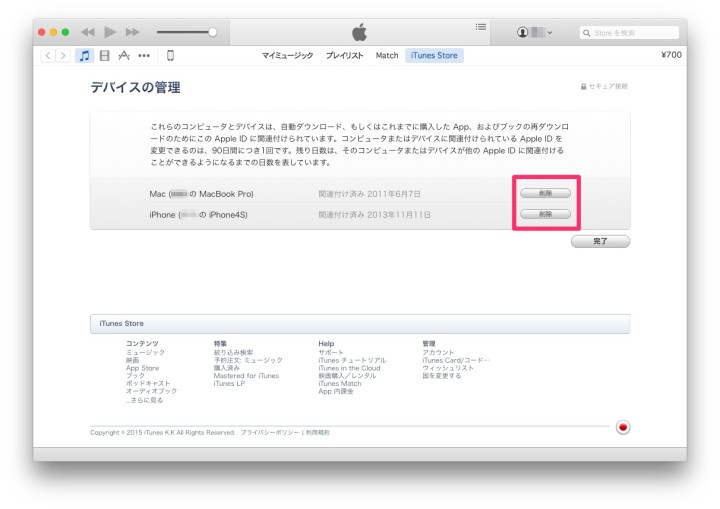Open 利用規約 terms link

coord(318,432)
